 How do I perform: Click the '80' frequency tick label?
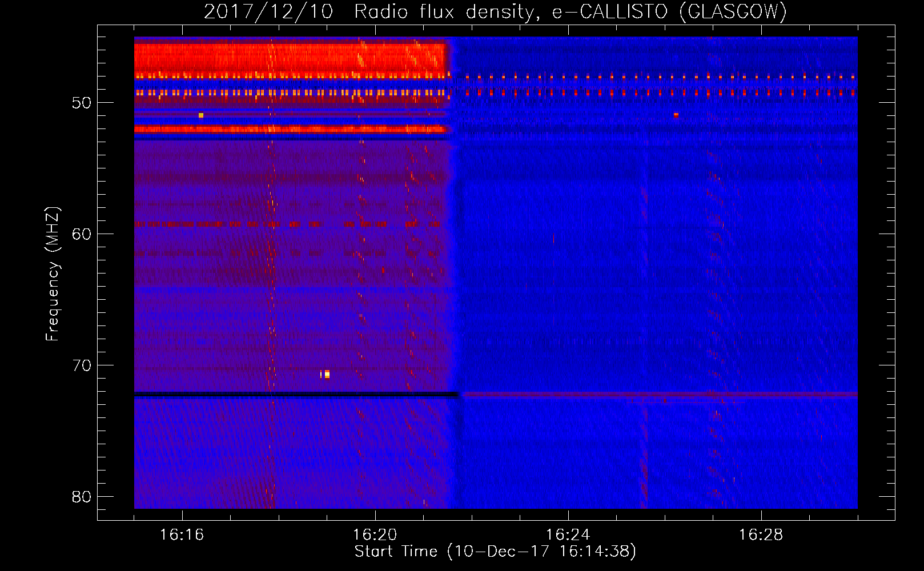click(x=82, y=497)
